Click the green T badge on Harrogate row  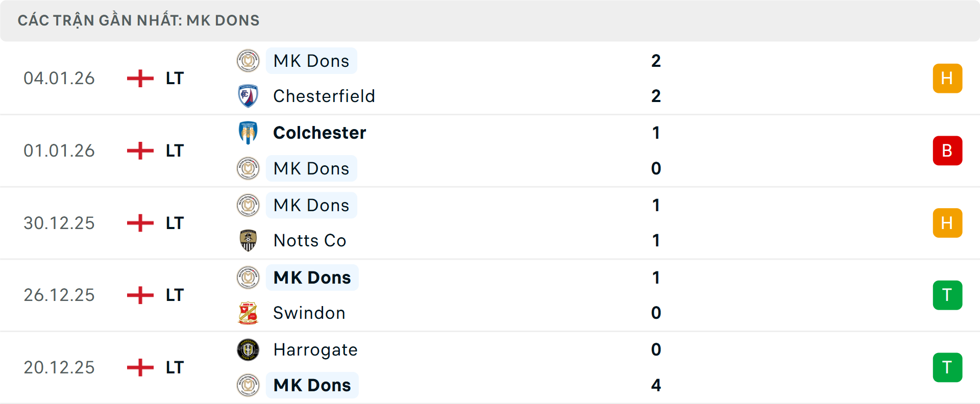pos(947,367)
